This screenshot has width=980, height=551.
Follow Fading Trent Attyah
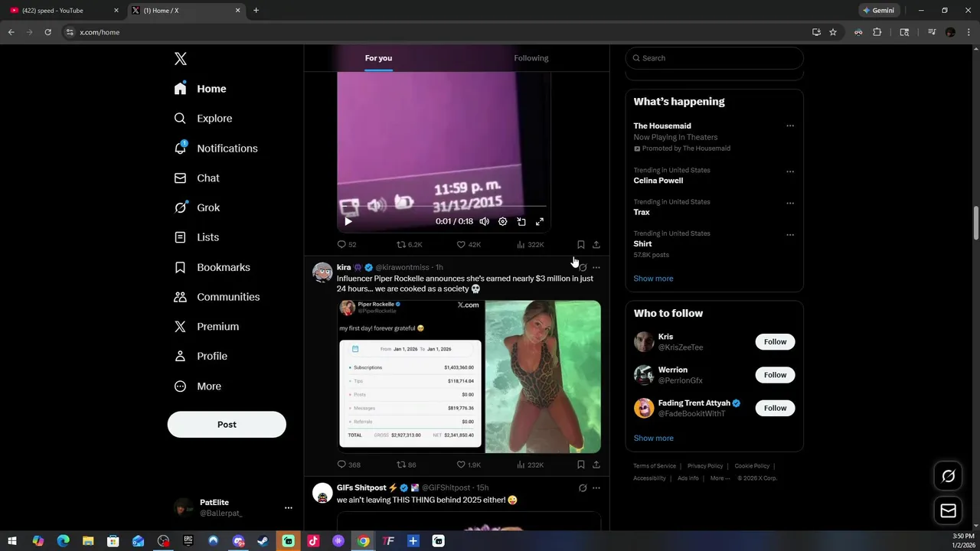[775, 408]
